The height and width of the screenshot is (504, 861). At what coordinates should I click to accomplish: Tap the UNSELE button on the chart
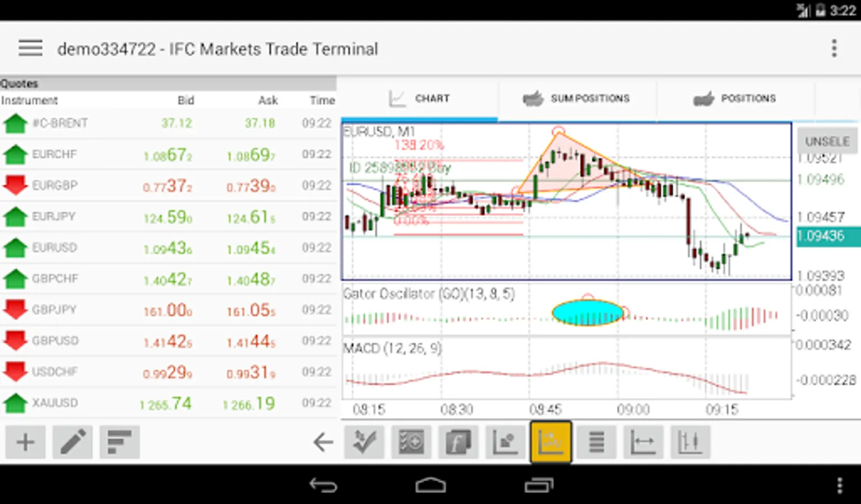click(x=827, y=141)
